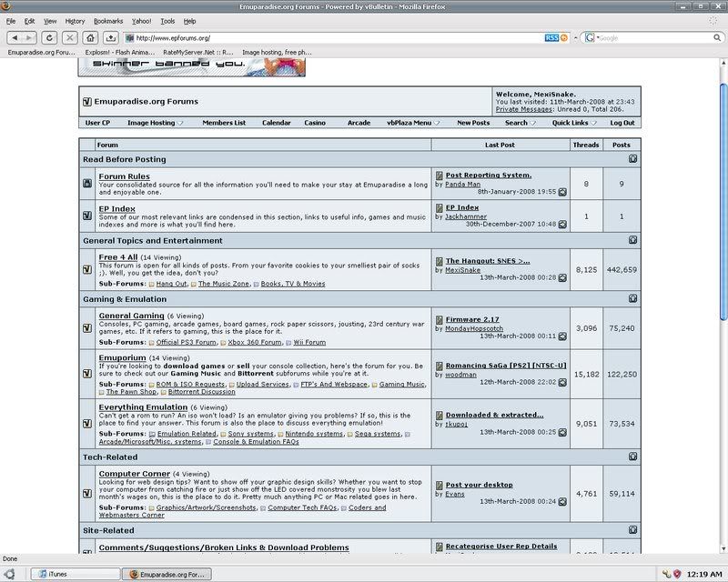The height and width of the screenshot is (582, 728).
Task: Click the General Gaming forum status icon
Action: click(x=87, y=328)
